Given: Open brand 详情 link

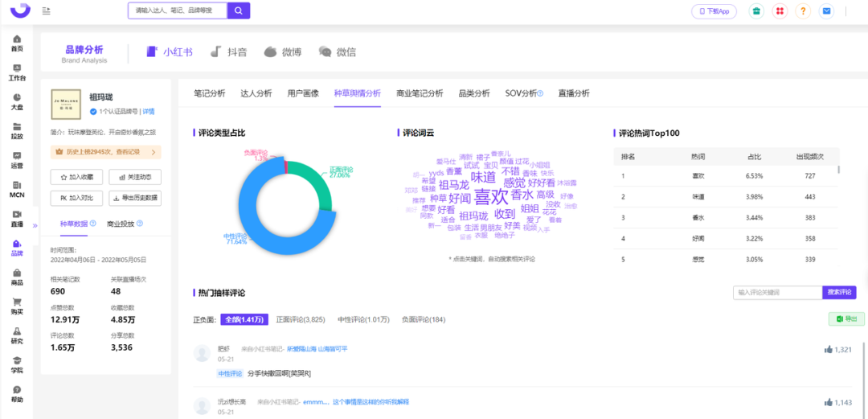Looking at the screenshot, I should [149, 112].
